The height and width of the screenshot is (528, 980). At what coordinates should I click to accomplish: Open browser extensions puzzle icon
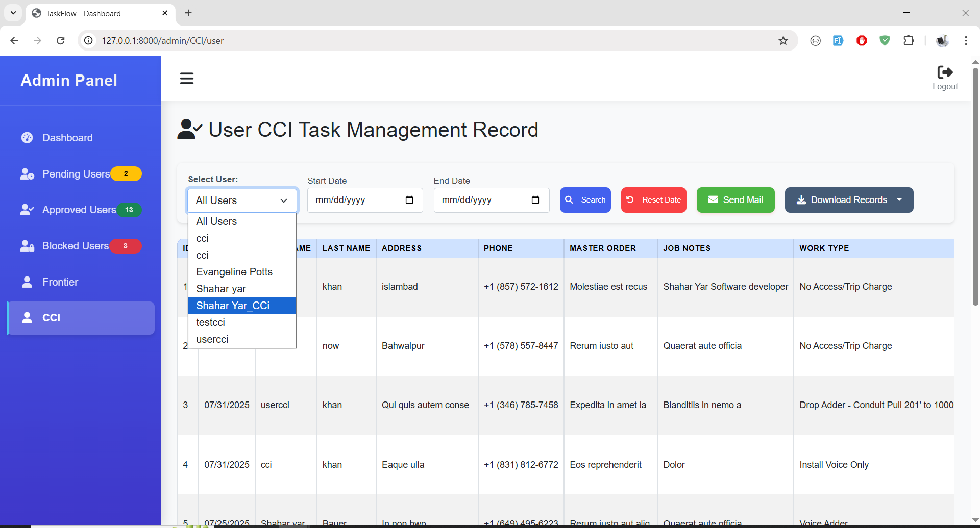coord(909,41)
